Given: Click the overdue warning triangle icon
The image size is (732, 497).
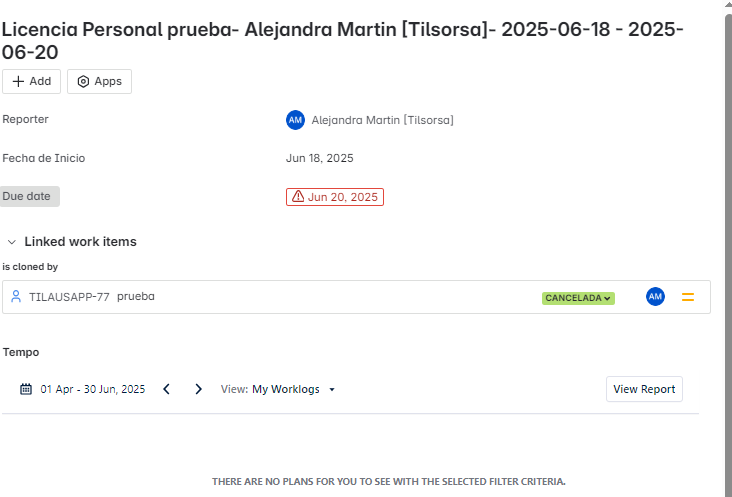Looking at the screenshot, I should [x=298, y=196].
